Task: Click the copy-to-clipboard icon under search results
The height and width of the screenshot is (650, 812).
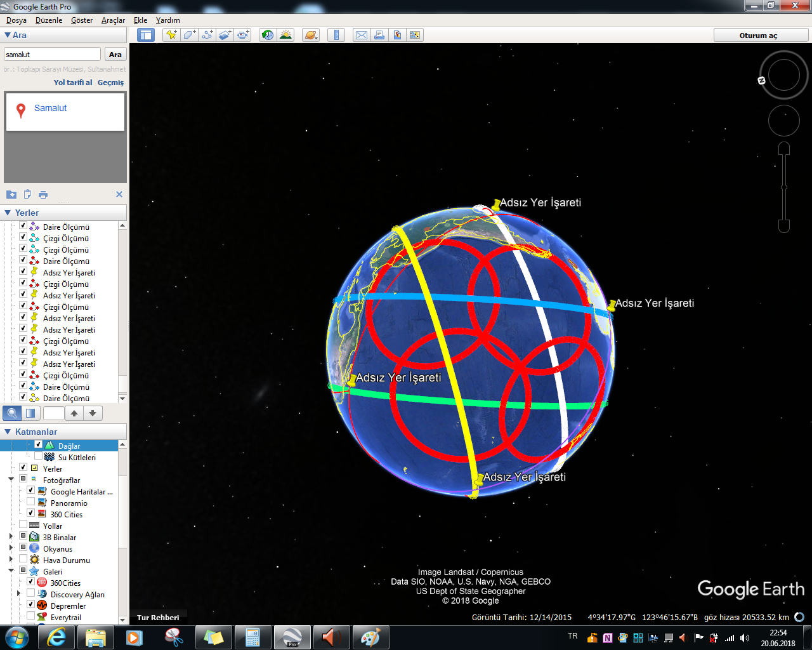Action: click(27, 194)
